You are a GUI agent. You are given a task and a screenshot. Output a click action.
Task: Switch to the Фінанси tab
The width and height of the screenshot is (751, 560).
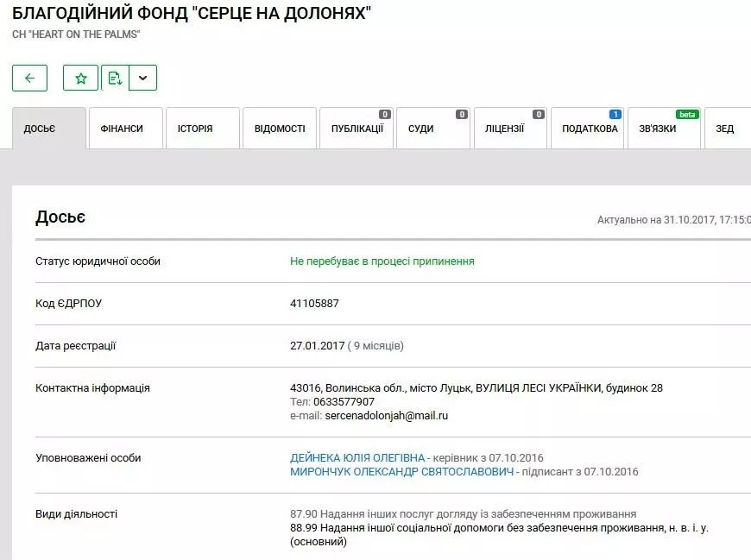122,129
